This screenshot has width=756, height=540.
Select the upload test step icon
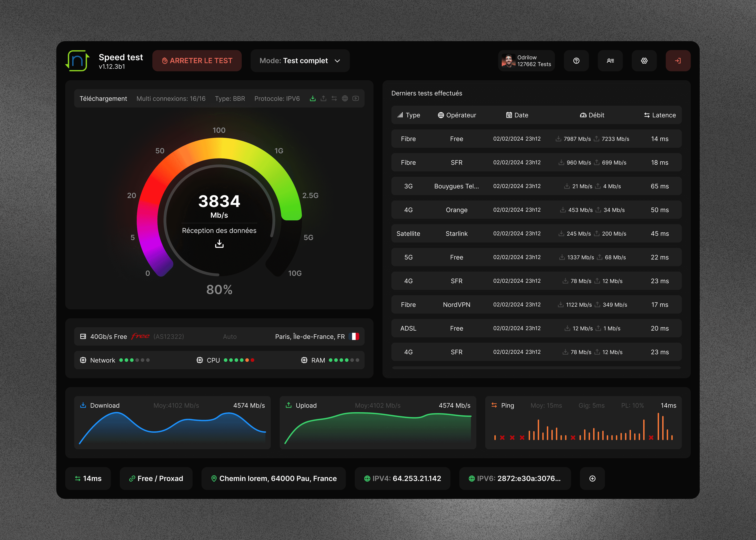pyautogui.click(x=323, y=98)
